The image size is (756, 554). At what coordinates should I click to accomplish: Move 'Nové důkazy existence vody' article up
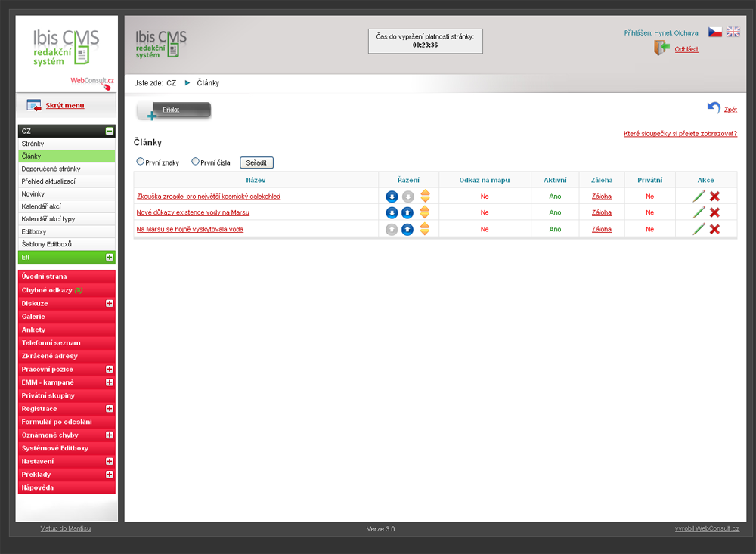tap(407, 212)
